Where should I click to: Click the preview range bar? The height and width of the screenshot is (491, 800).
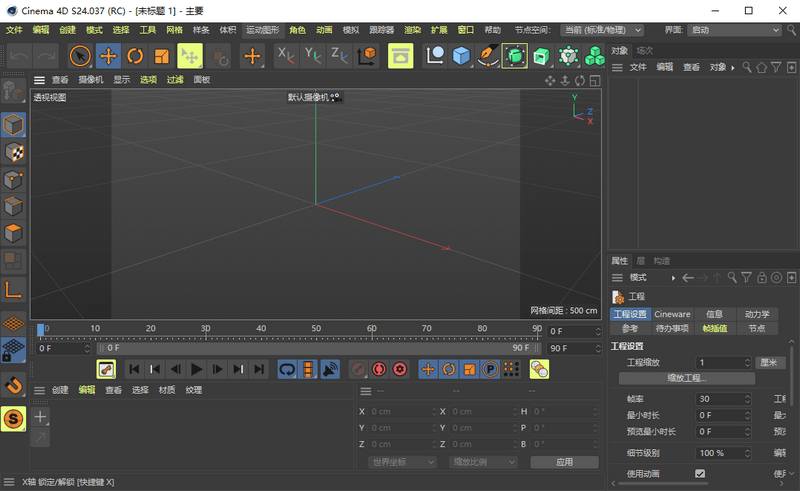(319, 348)
